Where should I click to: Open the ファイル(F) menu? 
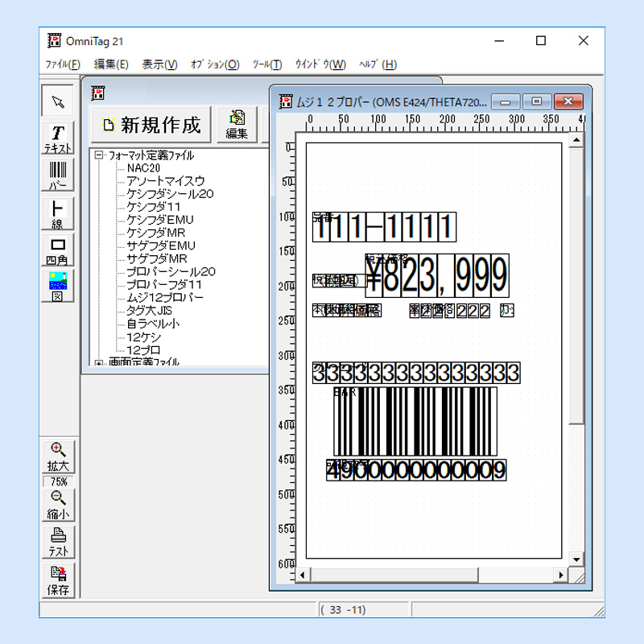pyautogui.click(x=63, y=64)
